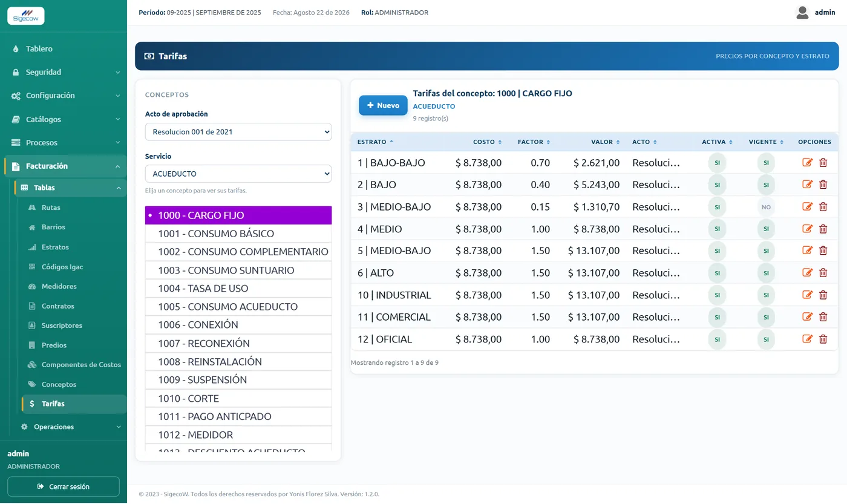Sort table by VIGENTE column

[766, 142]
